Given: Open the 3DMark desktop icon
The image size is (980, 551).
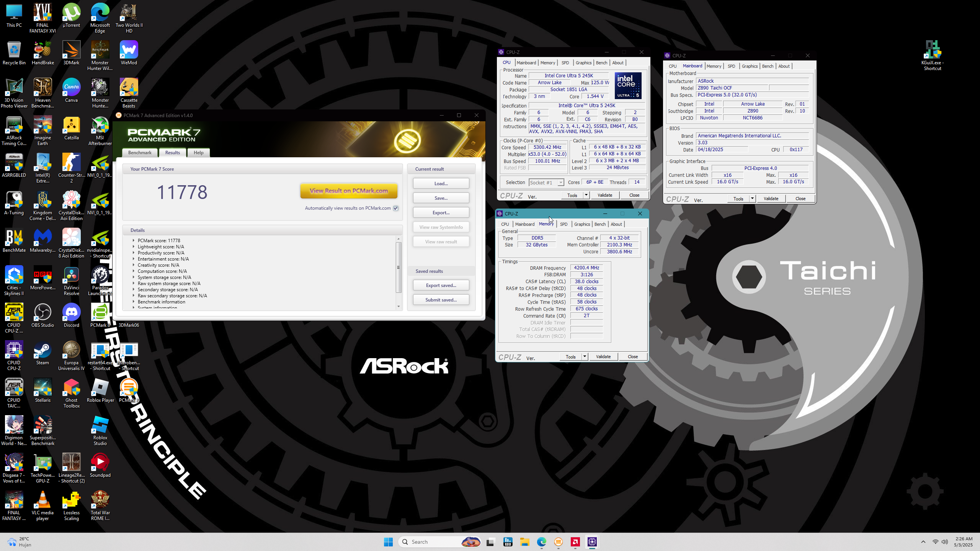Looking at the screenshot, I should pos(71,53).
